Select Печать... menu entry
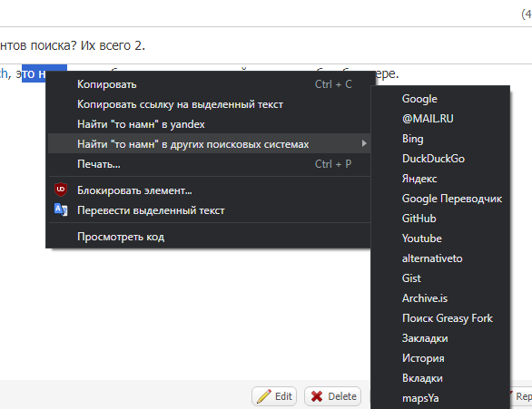532x409 pixels. 209,164
